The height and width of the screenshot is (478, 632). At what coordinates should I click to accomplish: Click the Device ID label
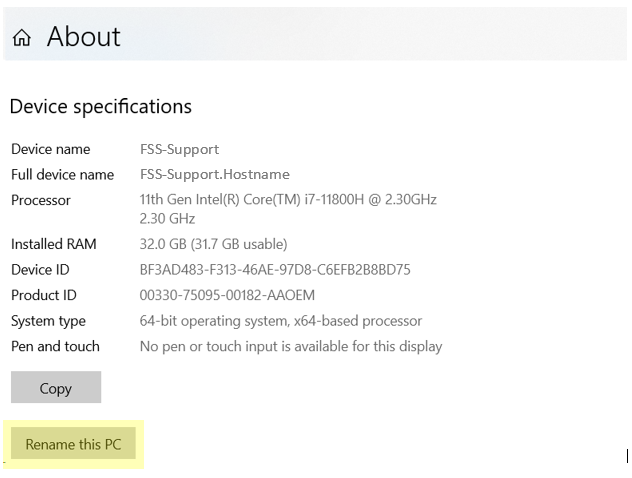coord(40,270)
